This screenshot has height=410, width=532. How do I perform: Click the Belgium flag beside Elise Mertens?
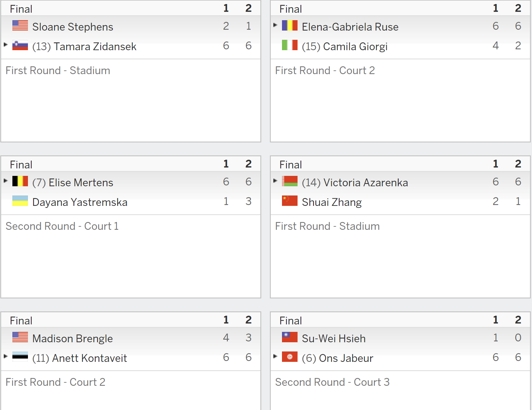20,181
